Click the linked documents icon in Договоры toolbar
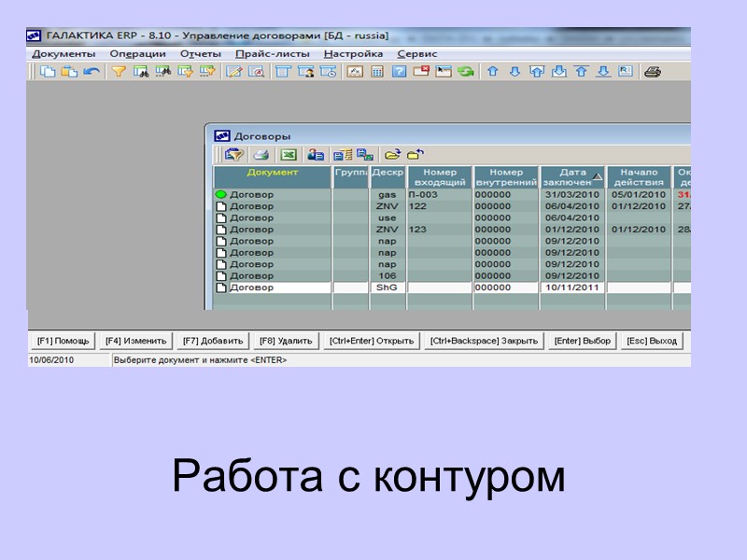 point(365,155)
